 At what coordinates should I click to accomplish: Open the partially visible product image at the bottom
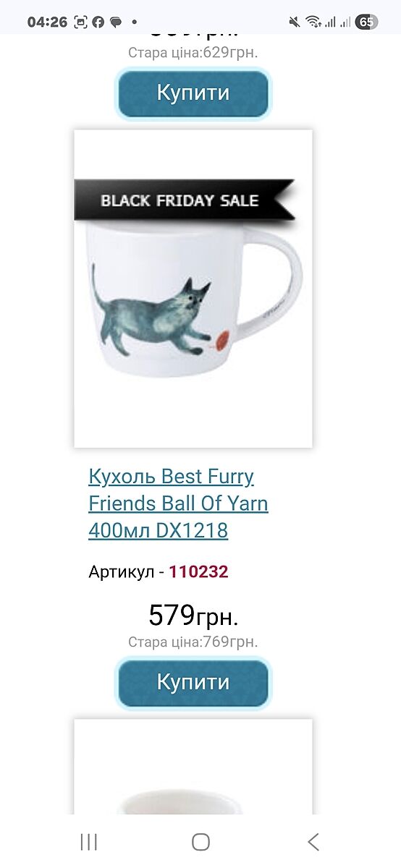click(x=193, y=767)
